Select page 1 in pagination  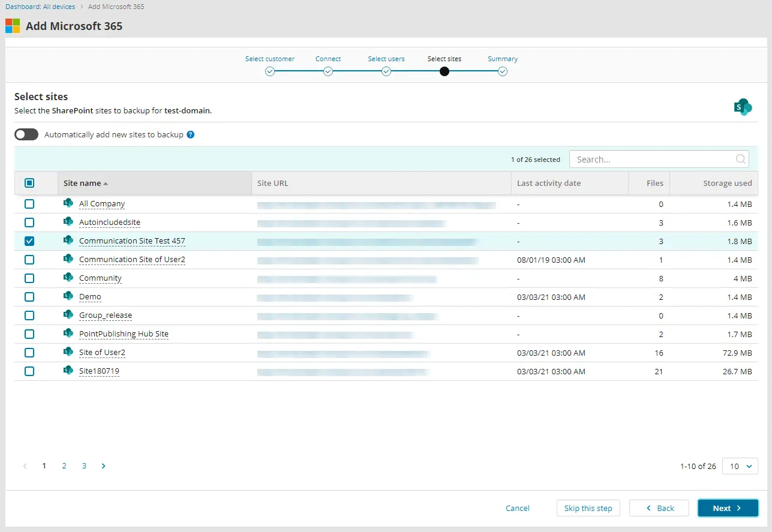(x=44, y=466)
